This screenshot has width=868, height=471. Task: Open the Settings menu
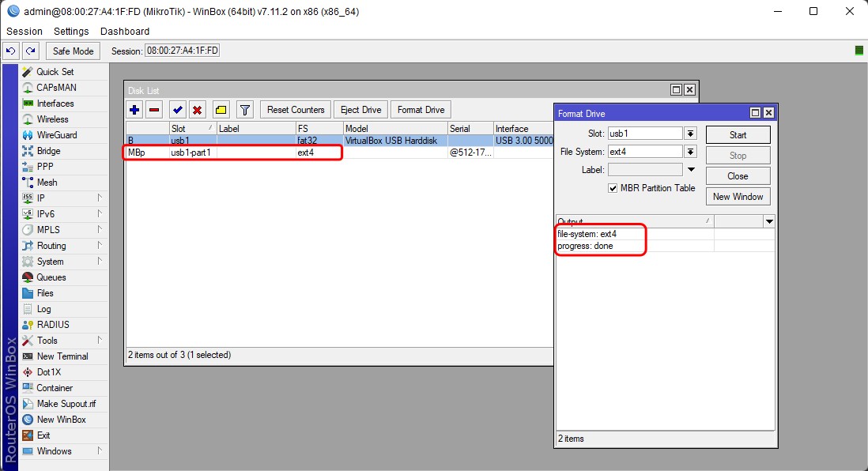[71, 31]
